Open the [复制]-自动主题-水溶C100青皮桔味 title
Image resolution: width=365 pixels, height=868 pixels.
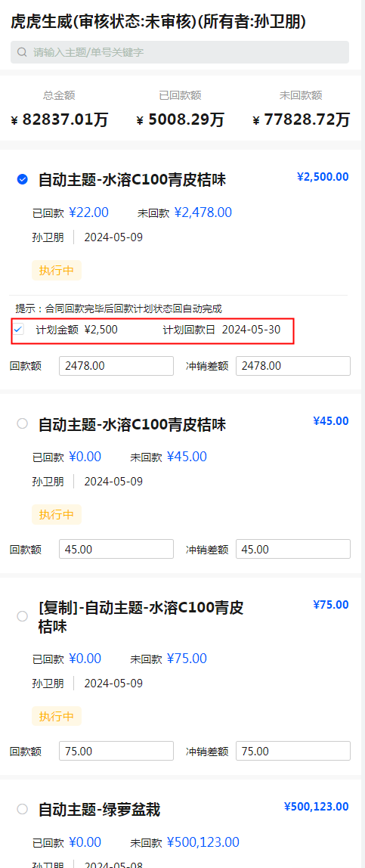pos(141,617)
